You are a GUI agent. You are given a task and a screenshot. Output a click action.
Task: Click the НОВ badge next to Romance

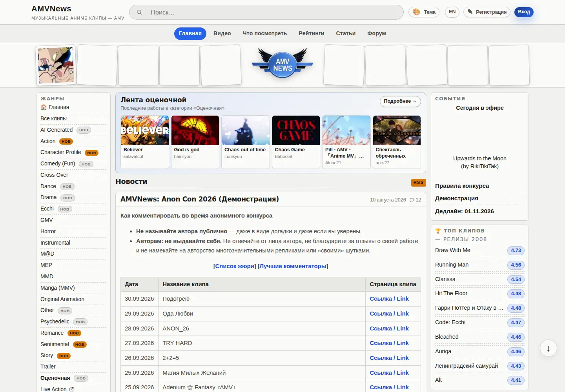(74, 333)
